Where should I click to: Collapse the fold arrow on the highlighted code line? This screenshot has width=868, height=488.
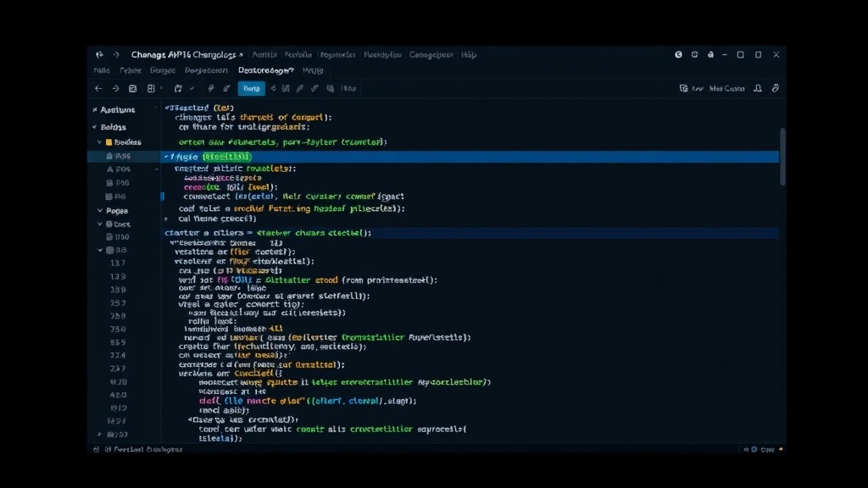(x=166, y=157)
